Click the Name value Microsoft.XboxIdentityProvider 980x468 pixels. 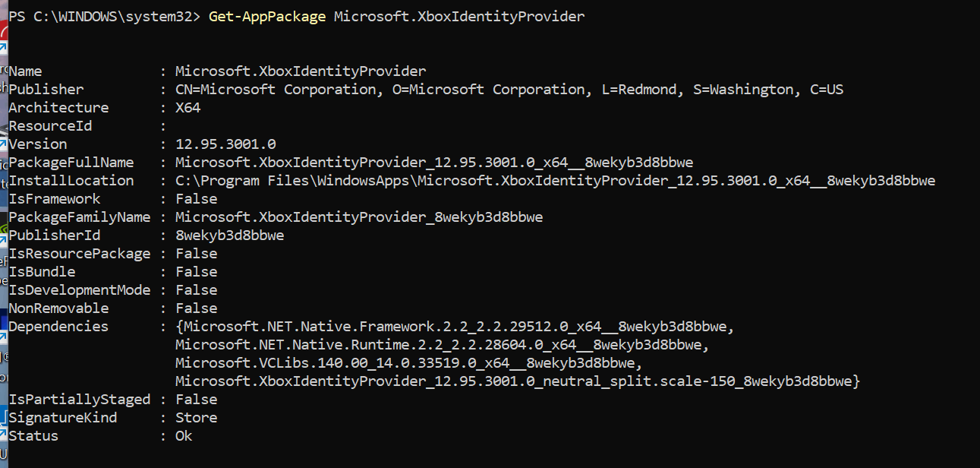(301, 71)
